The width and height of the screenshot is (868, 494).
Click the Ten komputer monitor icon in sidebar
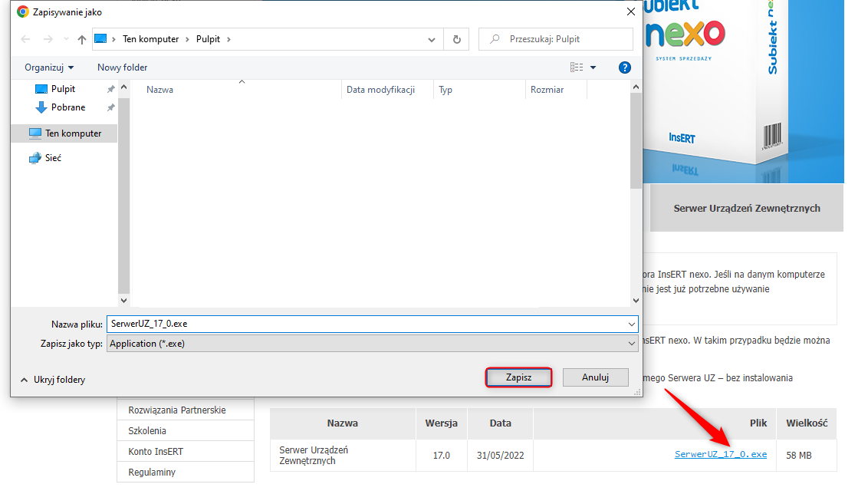point(35,133)
